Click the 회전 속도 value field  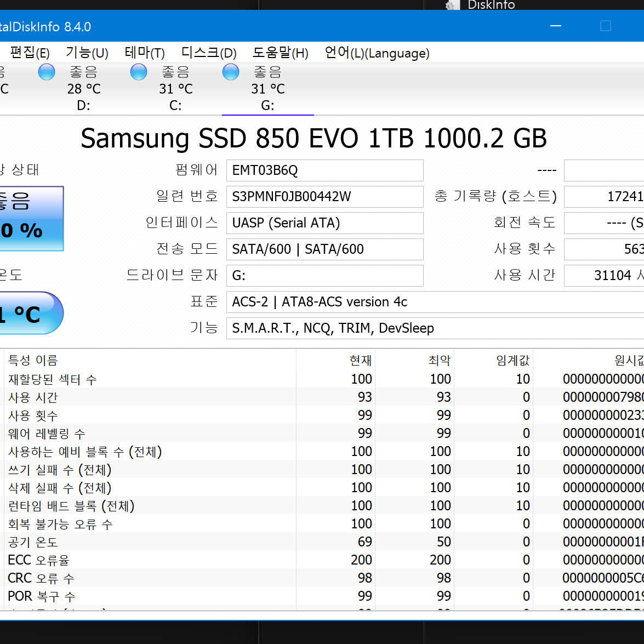(604, 223)
